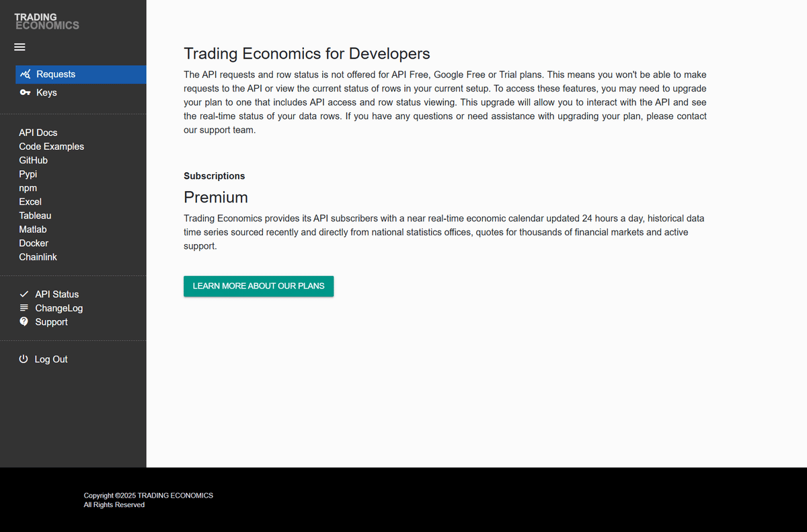
Task: Open the Tableau integration page
Action: 35,215
